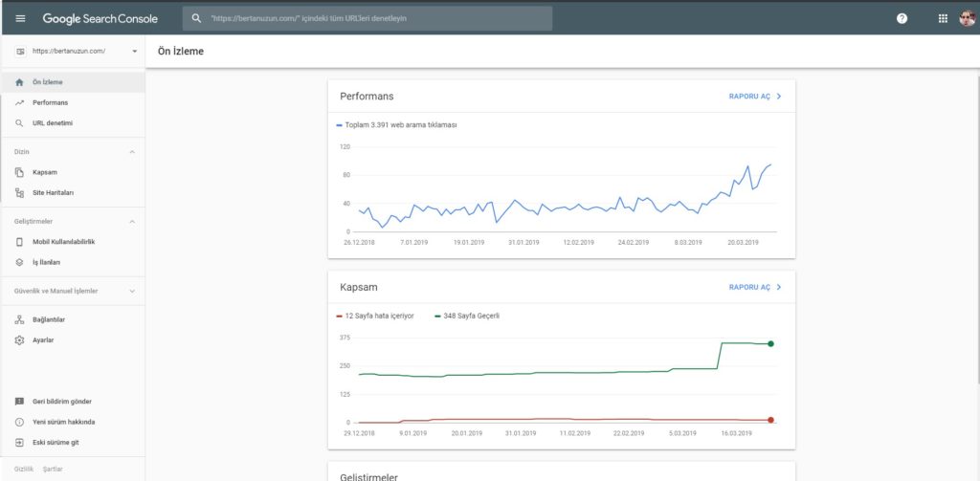980x481 pixels.
Task: Click the Eski sürüme git exit icon
Action: coord(19,443)
